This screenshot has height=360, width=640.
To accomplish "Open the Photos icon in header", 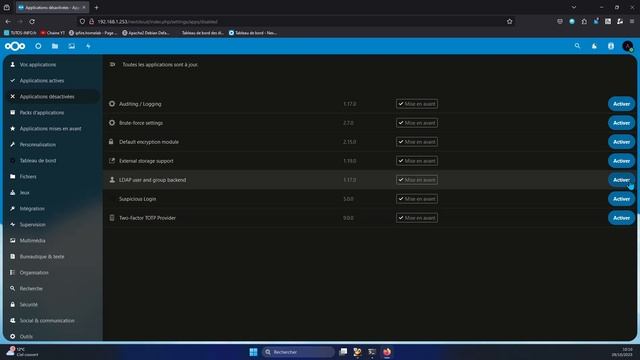I will 71,46.
